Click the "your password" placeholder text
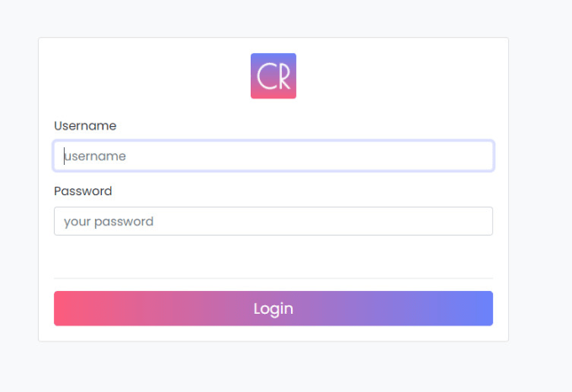The width and height of the screenshot is (572, 392). 109,221
